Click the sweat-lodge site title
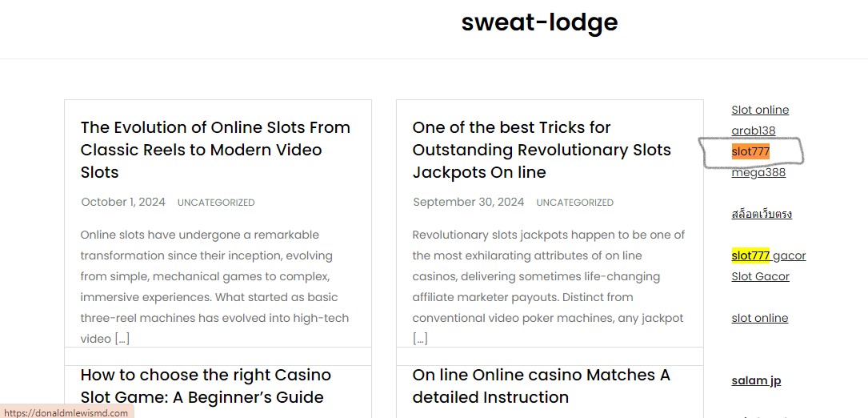The width and height of the screenshot is (868, 418). 539,22
